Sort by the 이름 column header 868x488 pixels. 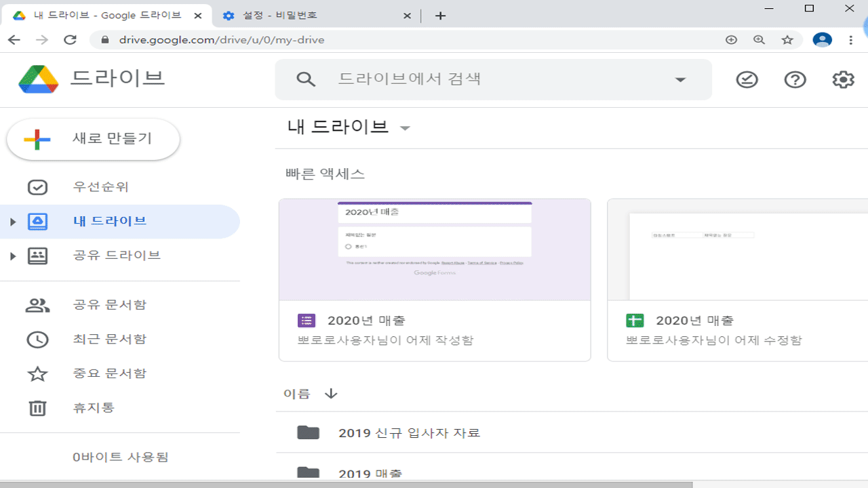(296, 394)
